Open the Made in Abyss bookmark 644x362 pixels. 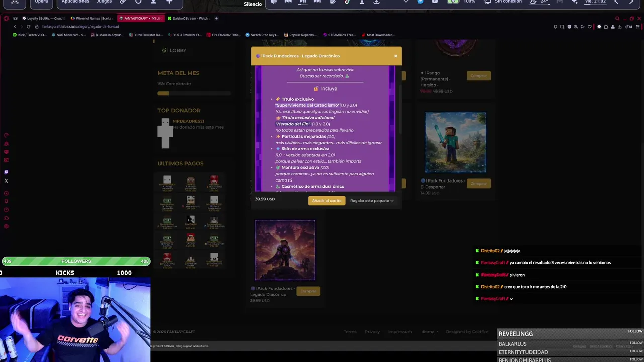coord(107,35)
